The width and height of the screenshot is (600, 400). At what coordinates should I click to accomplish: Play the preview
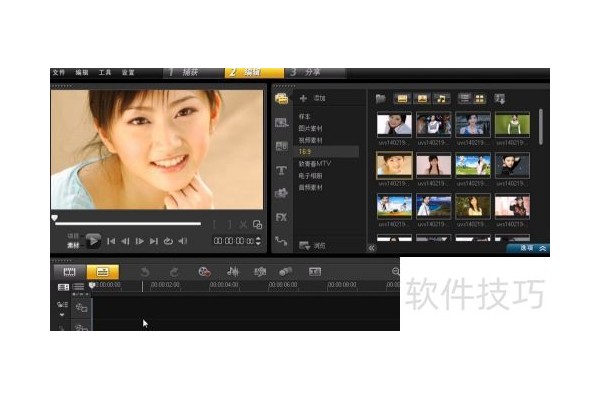tap(93, 241)
